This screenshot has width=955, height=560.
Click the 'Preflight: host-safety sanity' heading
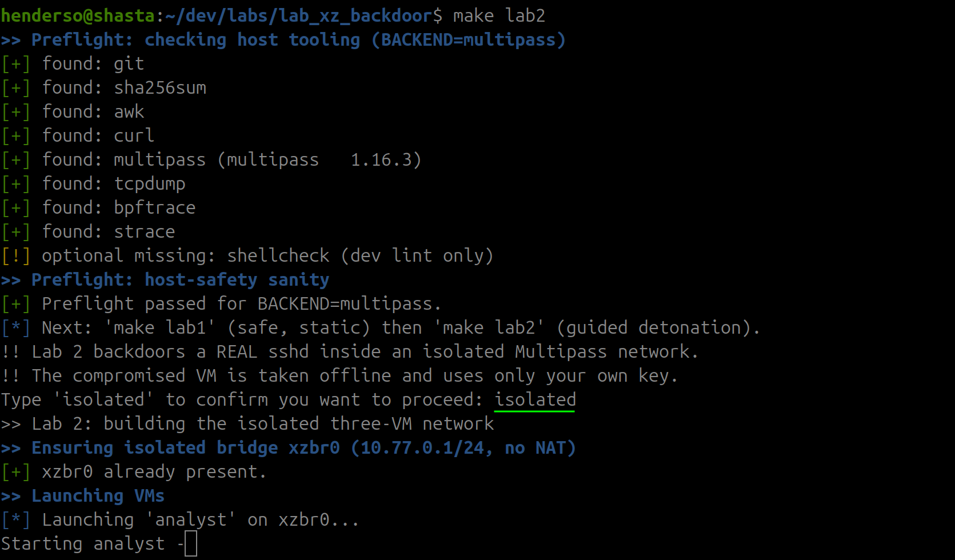[180, 279]
